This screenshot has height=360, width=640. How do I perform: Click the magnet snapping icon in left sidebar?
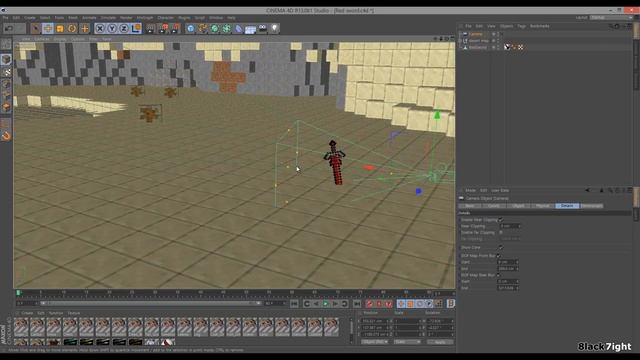click(x=6, y=136)
